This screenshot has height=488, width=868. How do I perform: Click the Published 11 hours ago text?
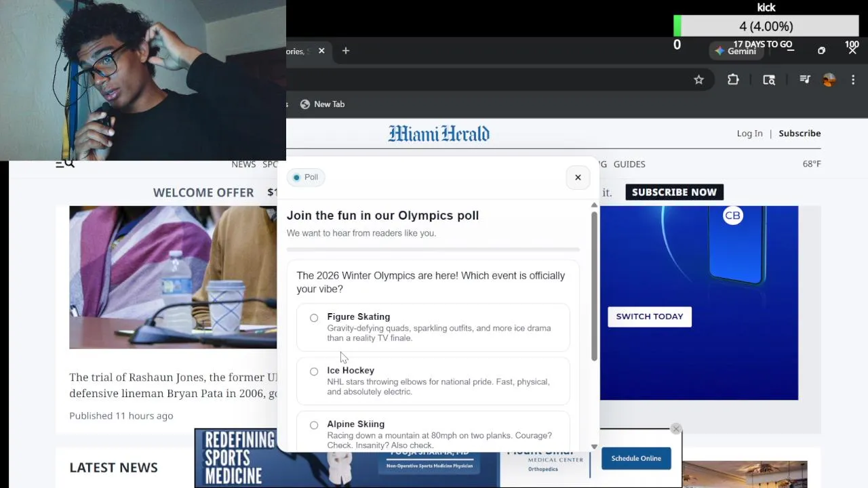[121, 415]
